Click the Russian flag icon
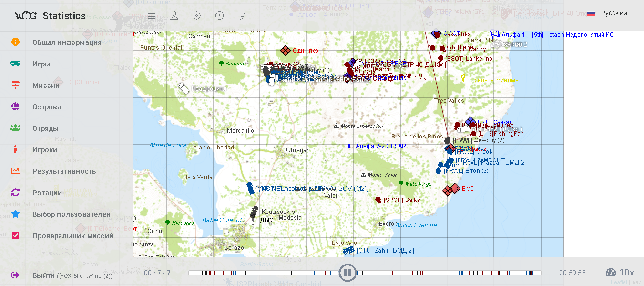 [x=591, y=13]
